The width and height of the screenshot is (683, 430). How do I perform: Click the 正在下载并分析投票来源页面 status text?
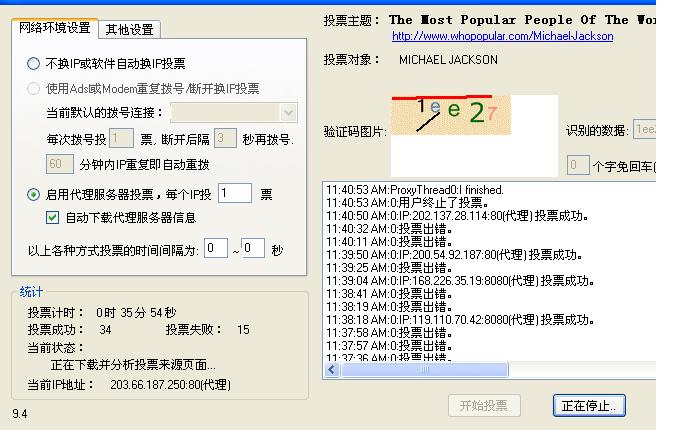click(x=133, y=365)
